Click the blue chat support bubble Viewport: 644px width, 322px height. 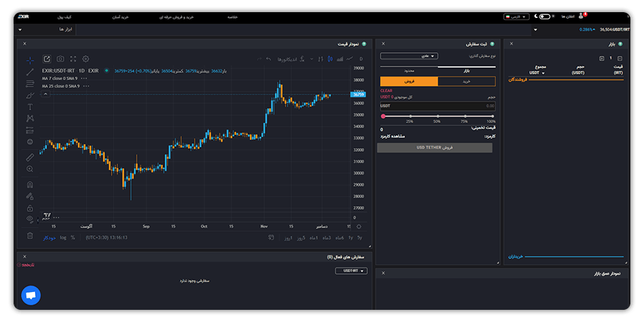tap(31, 296)
